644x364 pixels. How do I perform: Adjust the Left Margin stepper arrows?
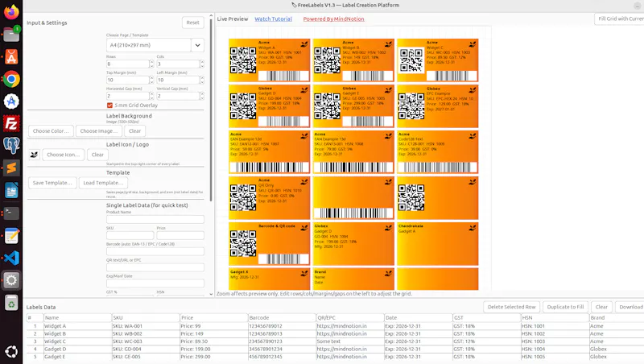(x=202, y=80)
